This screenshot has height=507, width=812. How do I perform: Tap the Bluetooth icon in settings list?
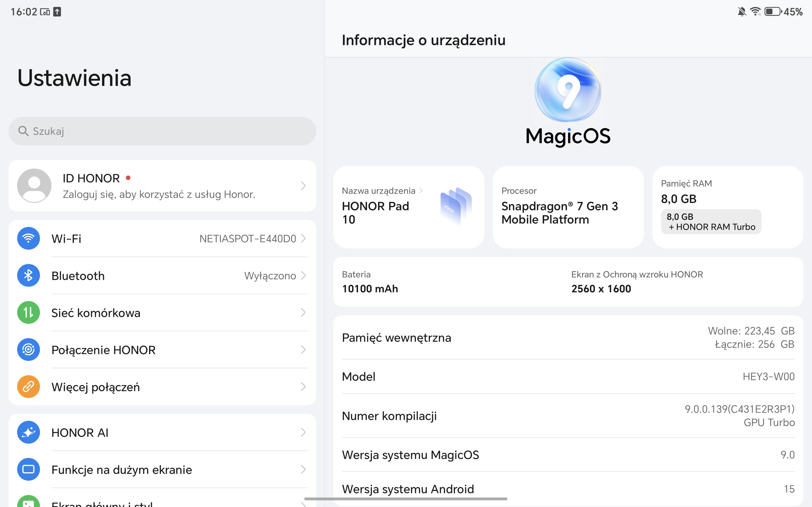pos(29,276)
